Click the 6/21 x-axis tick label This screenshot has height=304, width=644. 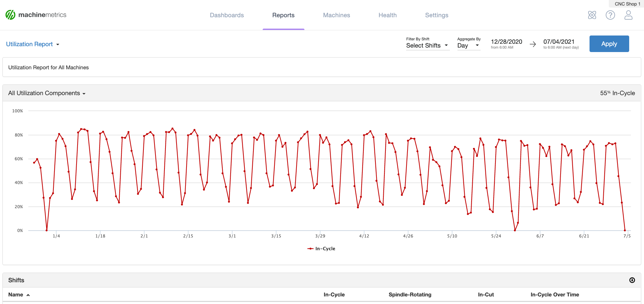[584, 236]
